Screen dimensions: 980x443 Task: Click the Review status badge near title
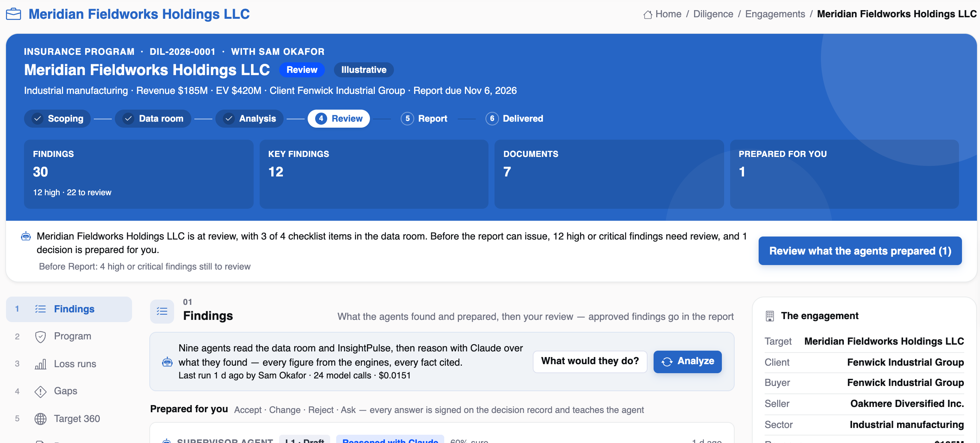[x=302, y=70]
